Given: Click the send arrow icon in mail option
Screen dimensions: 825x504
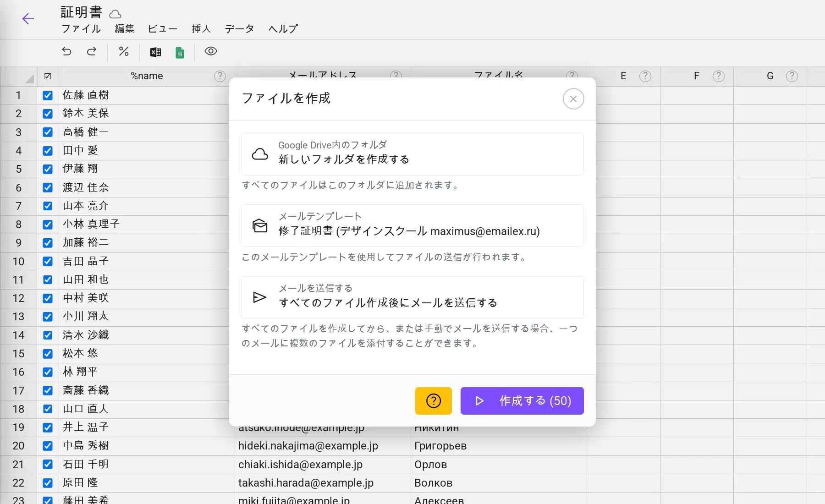Looking at the screenshot, I should pos(259,297).
